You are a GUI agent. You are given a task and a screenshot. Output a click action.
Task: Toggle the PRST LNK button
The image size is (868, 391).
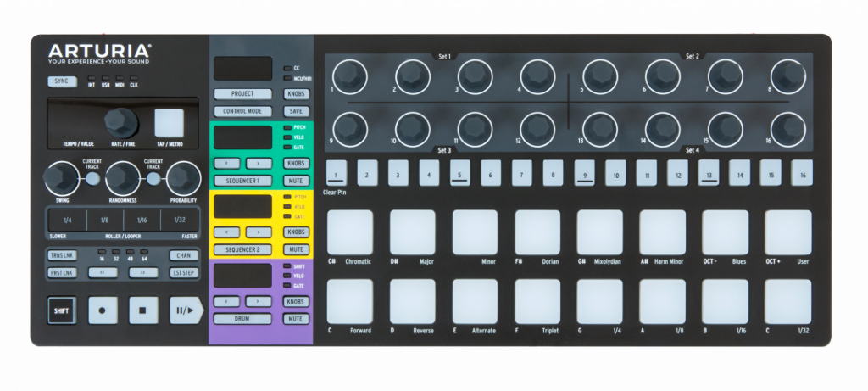(x=62, y=272)
